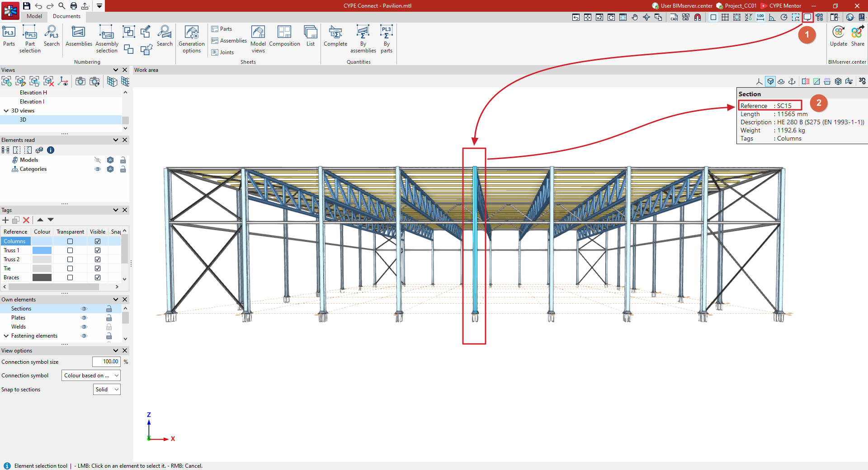Image resolution: width=868 pixels, height=470 pixels.
Task: Collapse the Tags panel chevron
Action: pos(116,210)
